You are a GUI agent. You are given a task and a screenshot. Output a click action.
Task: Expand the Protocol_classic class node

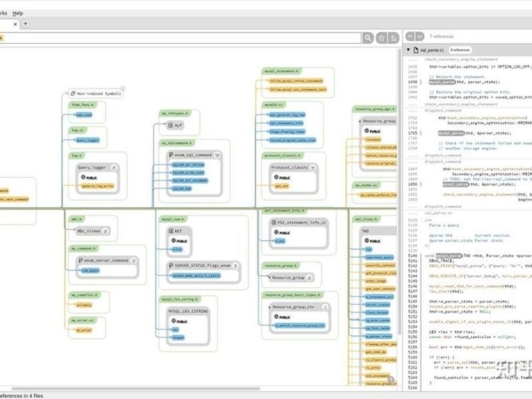click(x=313, y=168)
